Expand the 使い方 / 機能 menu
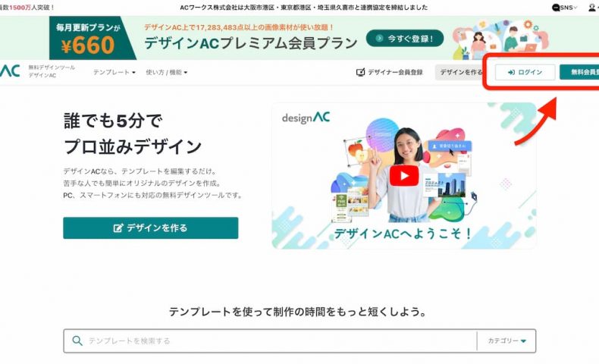 point(167,72)
